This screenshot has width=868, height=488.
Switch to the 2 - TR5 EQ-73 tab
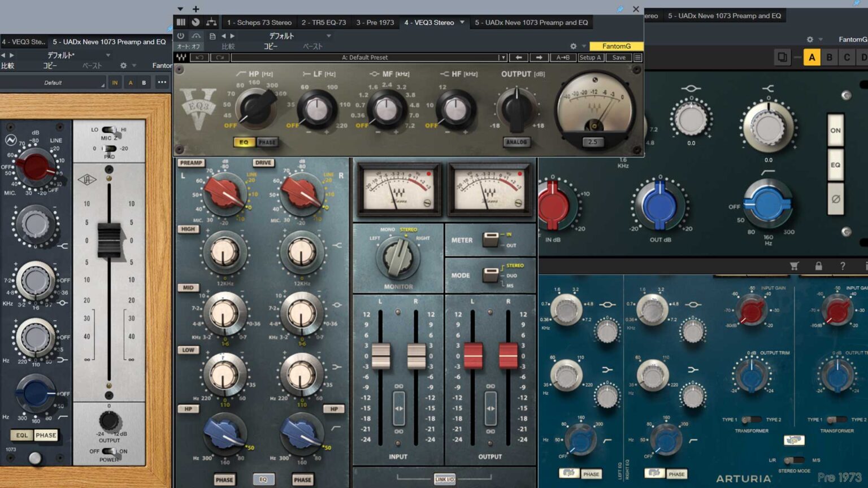(325, 23)
